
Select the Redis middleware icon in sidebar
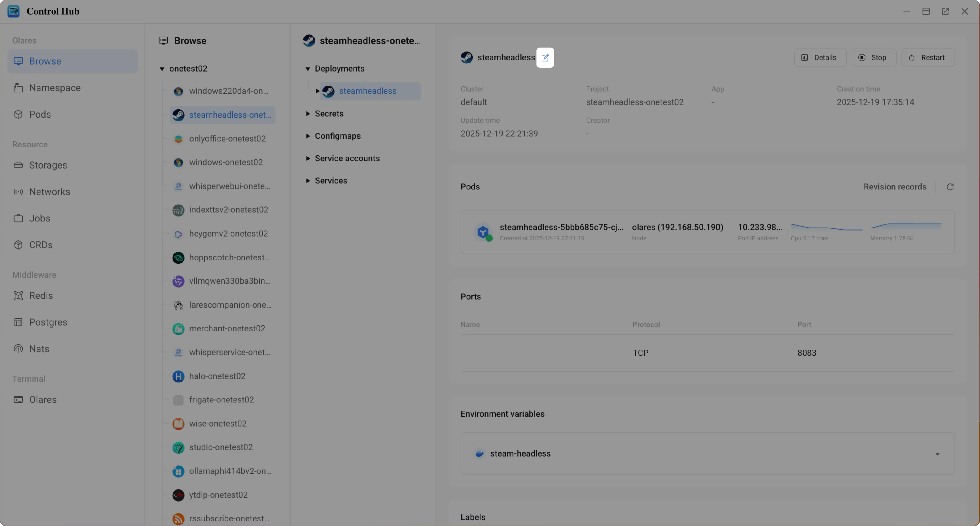click(x=18, y=295)
